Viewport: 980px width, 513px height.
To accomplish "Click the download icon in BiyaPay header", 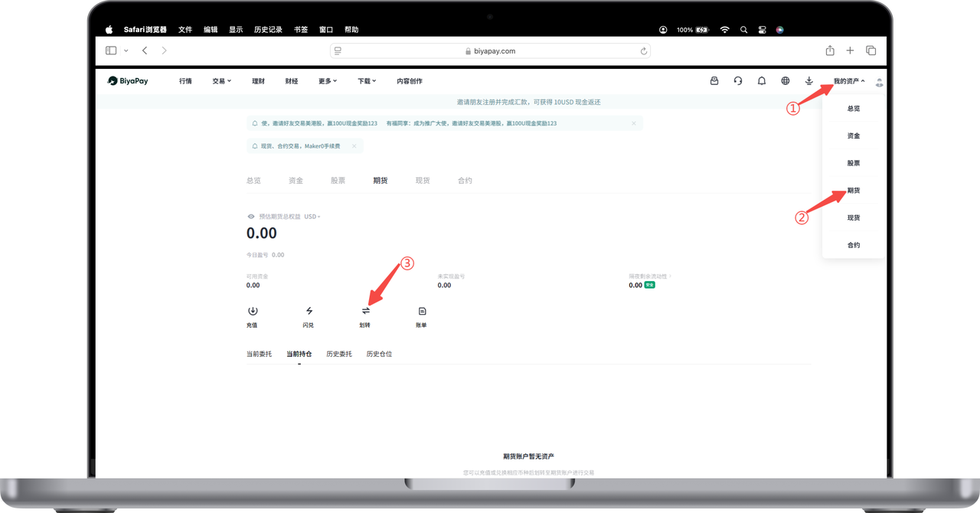I will point(809,81).
